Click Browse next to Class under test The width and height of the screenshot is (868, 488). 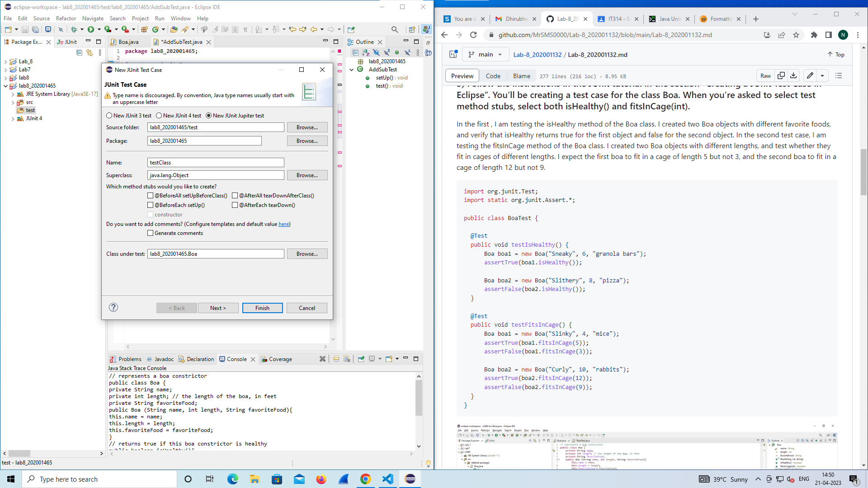(x=307, y=253)
